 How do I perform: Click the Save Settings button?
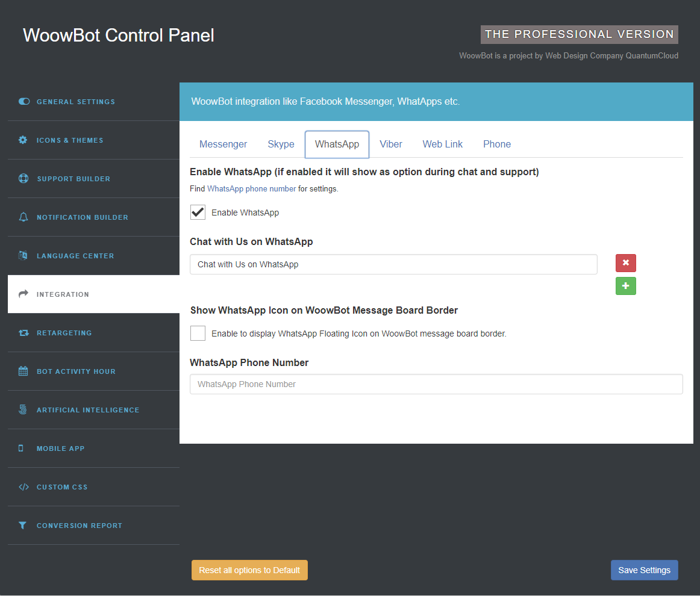[644, 570]
